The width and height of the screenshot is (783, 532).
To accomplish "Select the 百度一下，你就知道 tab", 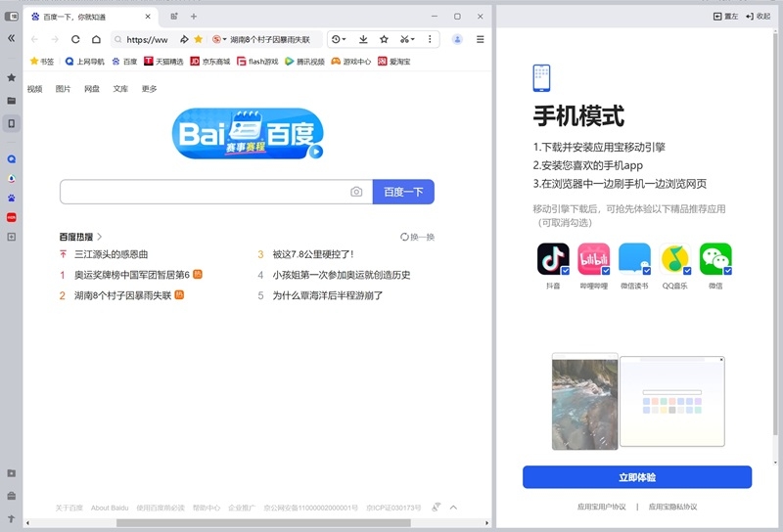I will pos(90,17).
